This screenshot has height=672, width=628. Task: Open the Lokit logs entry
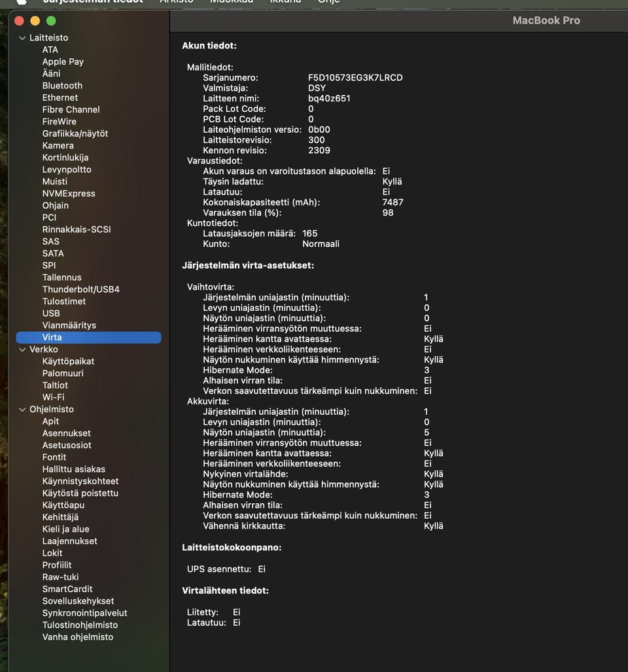(52, 554)
